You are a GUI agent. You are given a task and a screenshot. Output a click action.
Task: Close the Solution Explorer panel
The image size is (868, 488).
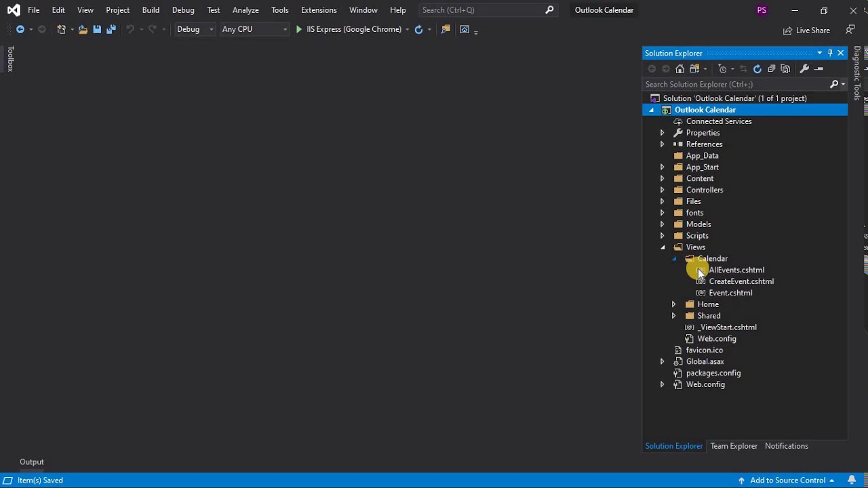coord(841,53)
